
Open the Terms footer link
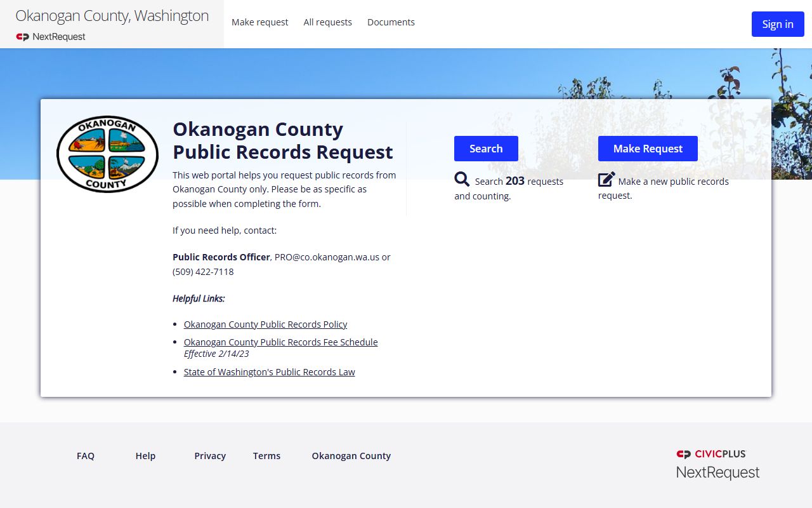pyautogui.click(x=266, y=456)
